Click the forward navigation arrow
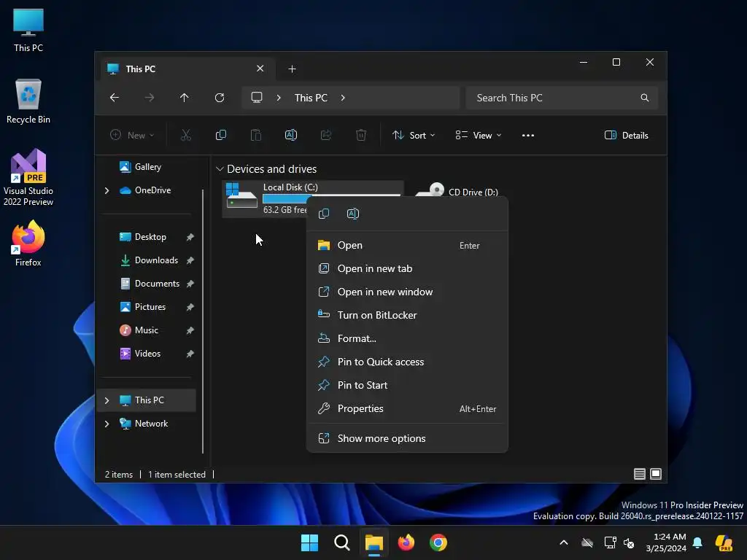Screen dimensions: 747x560 click(149, 98)
